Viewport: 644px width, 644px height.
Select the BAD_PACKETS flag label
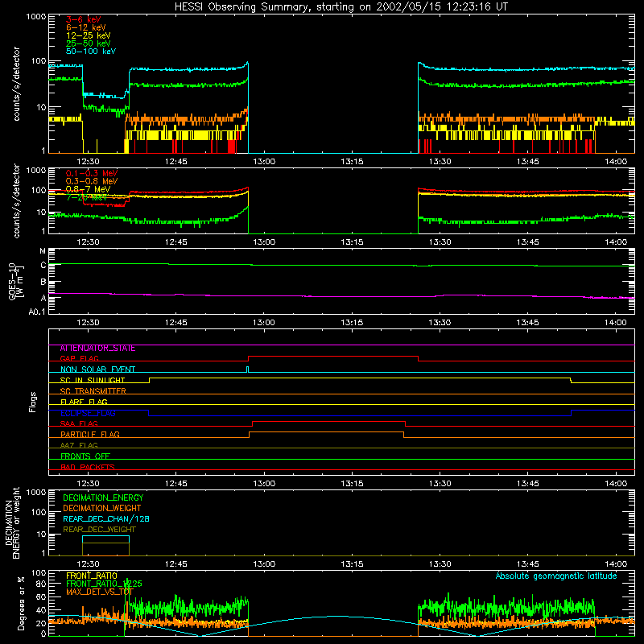coord(88,467)
